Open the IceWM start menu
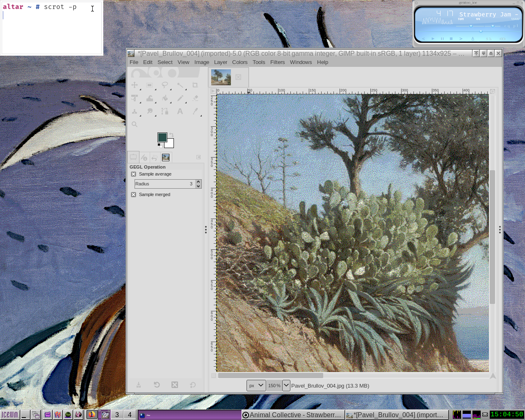The height and width of the screenshot is (420, 525). tap(9, 415)
